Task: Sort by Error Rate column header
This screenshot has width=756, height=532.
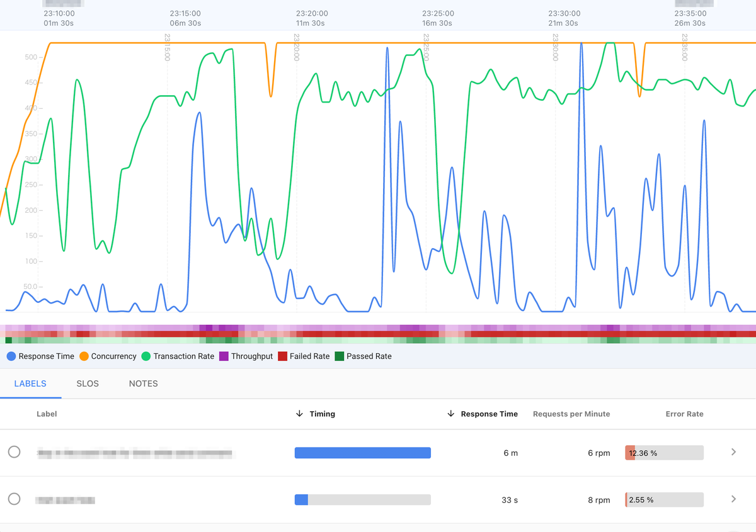Action: [685, 414]
